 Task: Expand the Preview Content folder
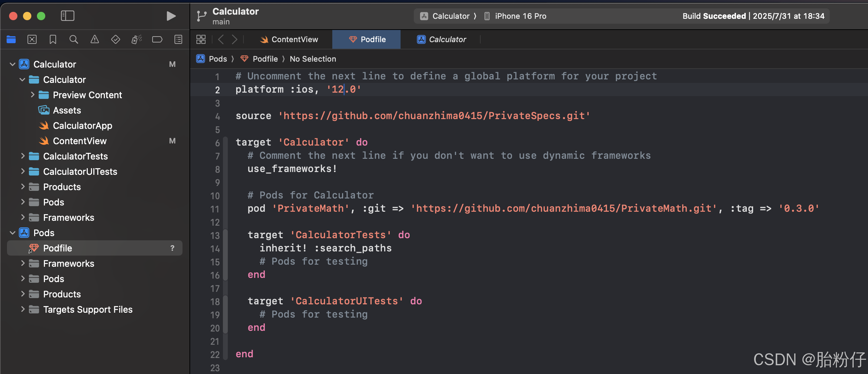click(x=32, y=95)
